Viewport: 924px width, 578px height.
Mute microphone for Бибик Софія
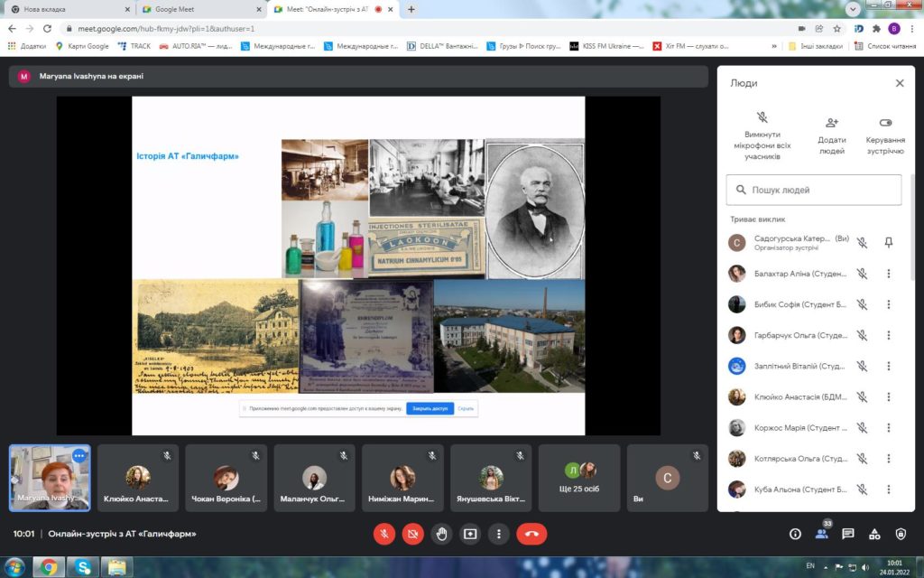click(862, 304)
